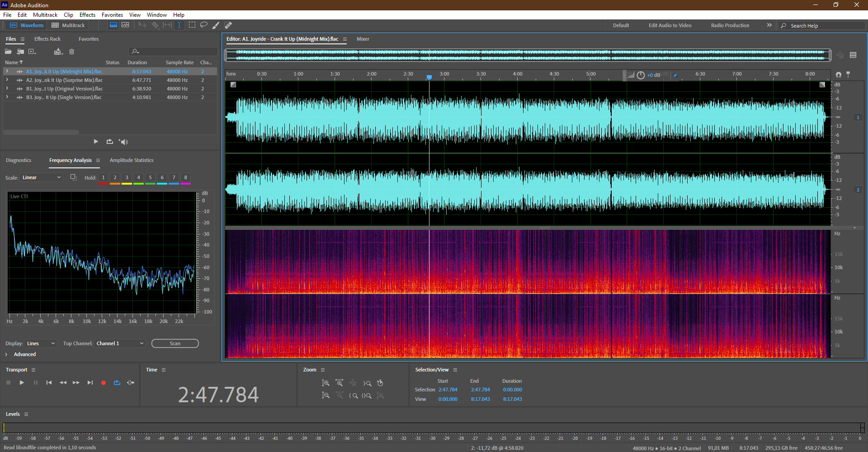This screenshot has height=452, width=868.
Task: Toggle the HUD pin icon
Action: tap(675, 75)
